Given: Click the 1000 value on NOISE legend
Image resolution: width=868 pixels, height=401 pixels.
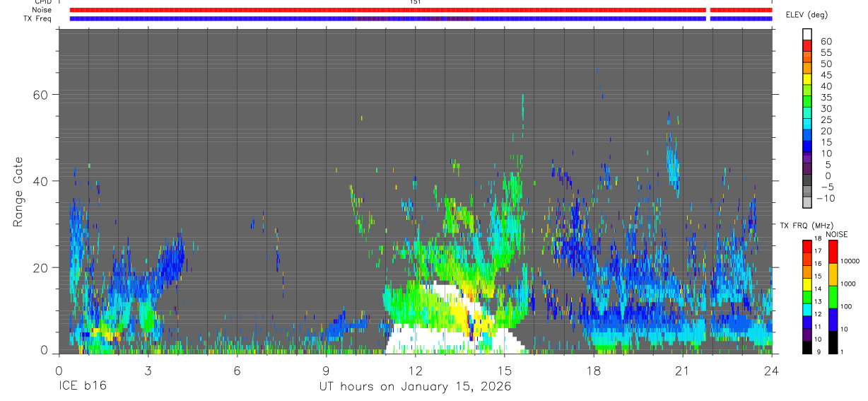Looking at the screenshot, I should coord(848,284).
